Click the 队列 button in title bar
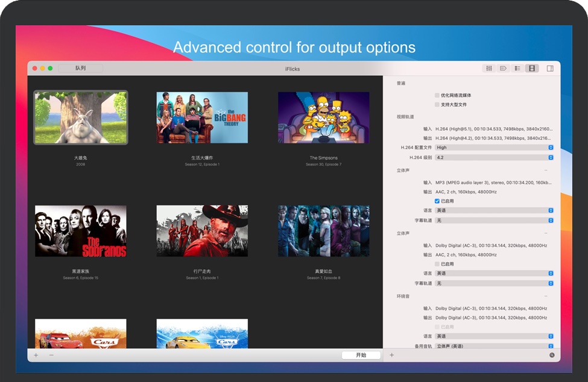This screenshot has width=588, height=382. click(81, 69)
